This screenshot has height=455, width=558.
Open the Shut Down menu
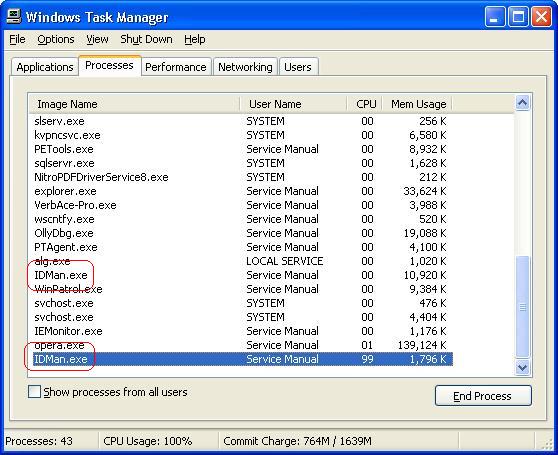click(146, 39)
